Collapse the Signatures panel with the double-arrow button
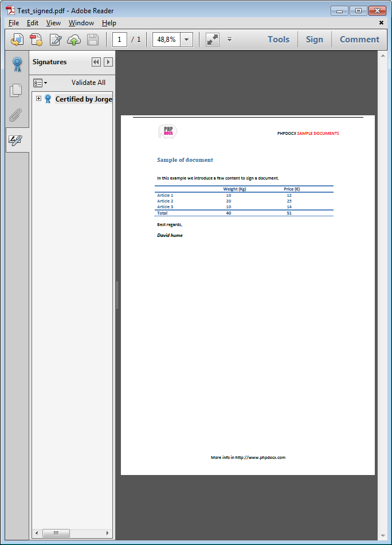392x545 pixels. pyautogui.click(x=96, y=62)
